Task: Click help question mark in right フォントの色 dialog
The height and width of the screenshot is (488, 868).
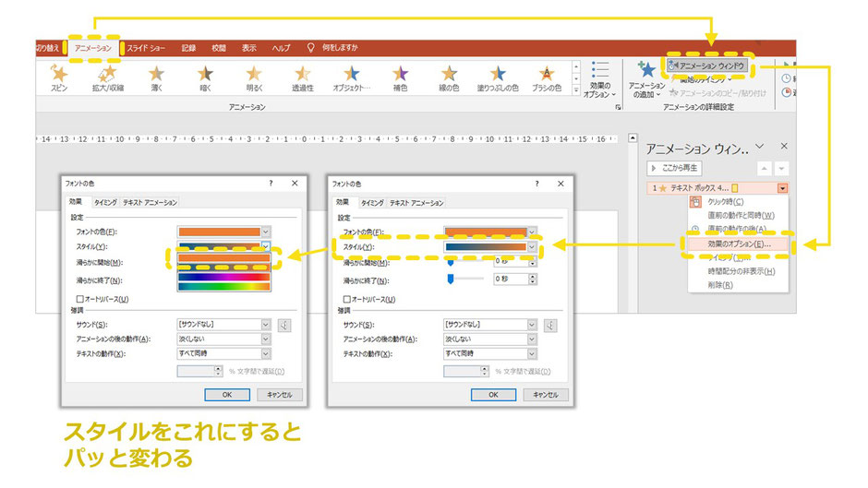Action: (x=537, y=184)
